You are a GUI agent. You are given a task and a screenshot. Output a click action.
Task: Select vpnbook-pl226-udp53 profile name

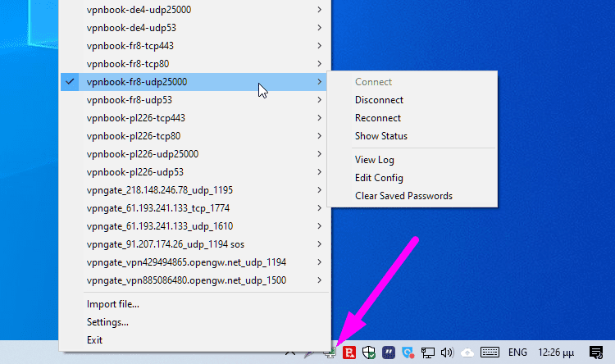coord(135,172)
